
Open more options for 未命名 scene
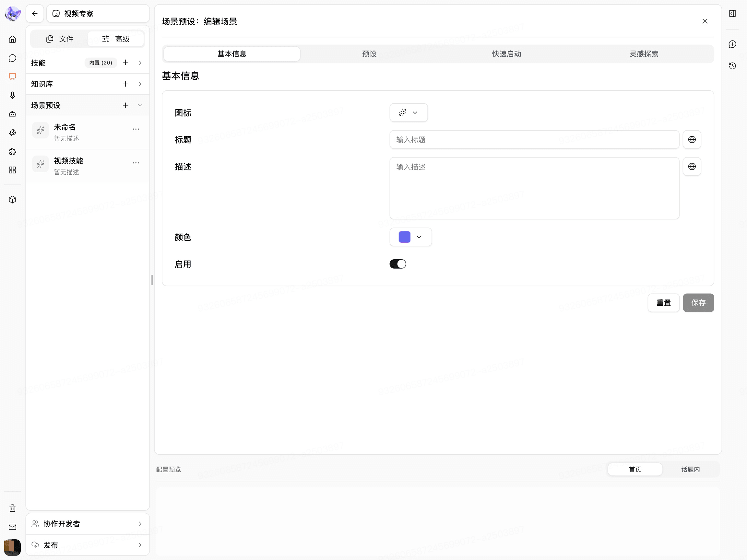point(136,129)
